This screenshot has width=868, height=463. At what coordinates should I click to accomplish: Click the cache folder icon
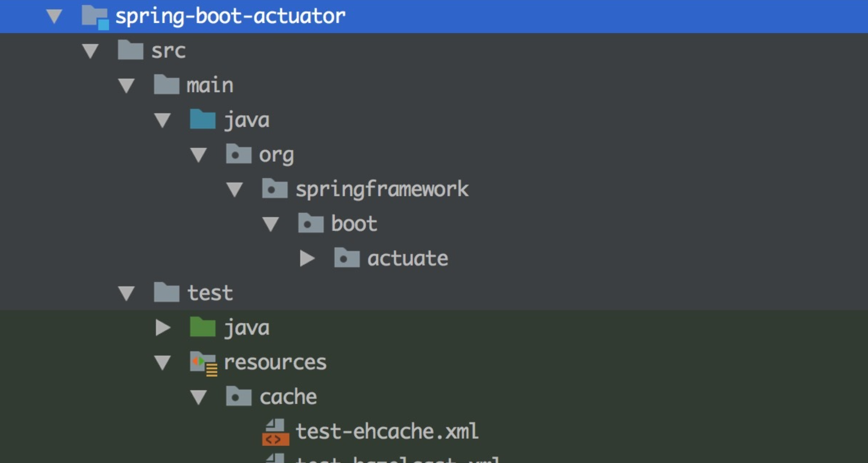tap(238, 397)
